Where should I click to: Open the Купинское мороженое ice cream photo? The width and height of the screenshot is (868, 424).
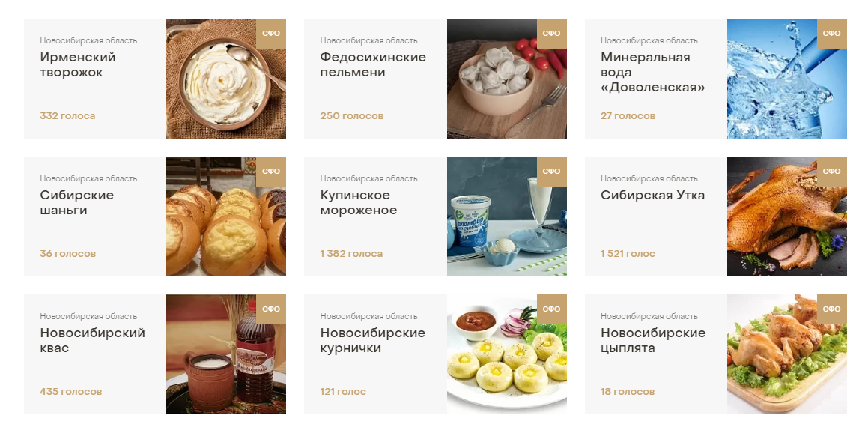pos(506,216)
